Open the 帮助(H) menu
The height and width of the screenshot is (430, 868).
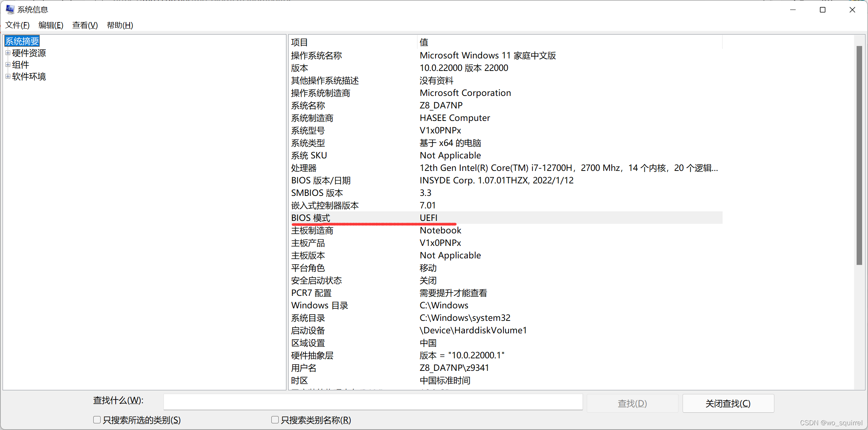coord(120,25)
